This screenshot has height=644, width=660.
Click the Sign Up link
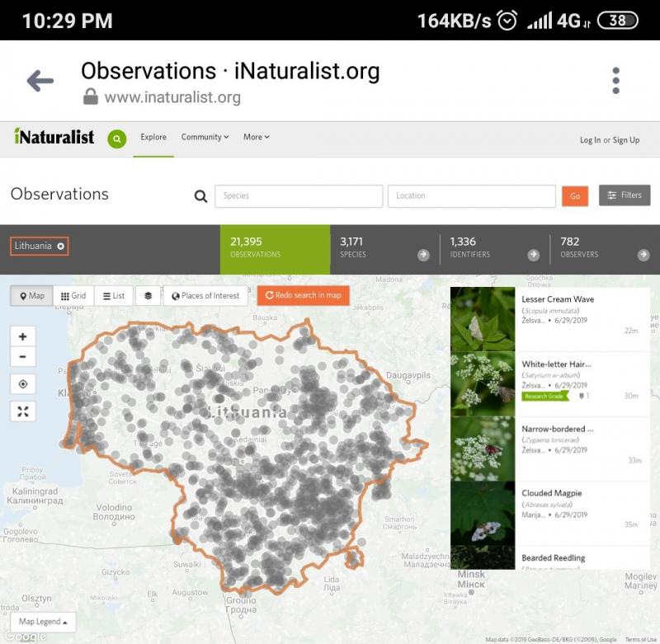tap(626, 140)
